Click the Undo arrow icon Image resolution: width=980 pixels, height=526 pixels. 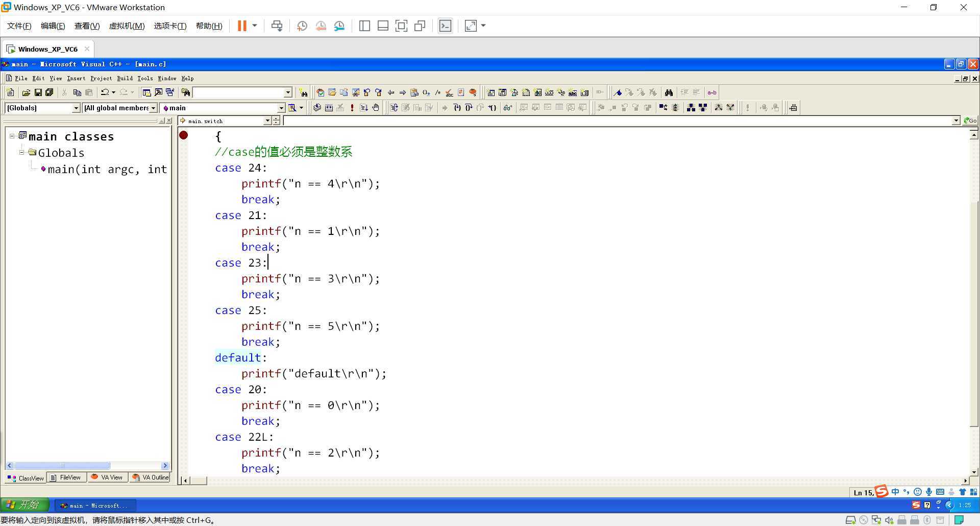click(x=105, y=92)
